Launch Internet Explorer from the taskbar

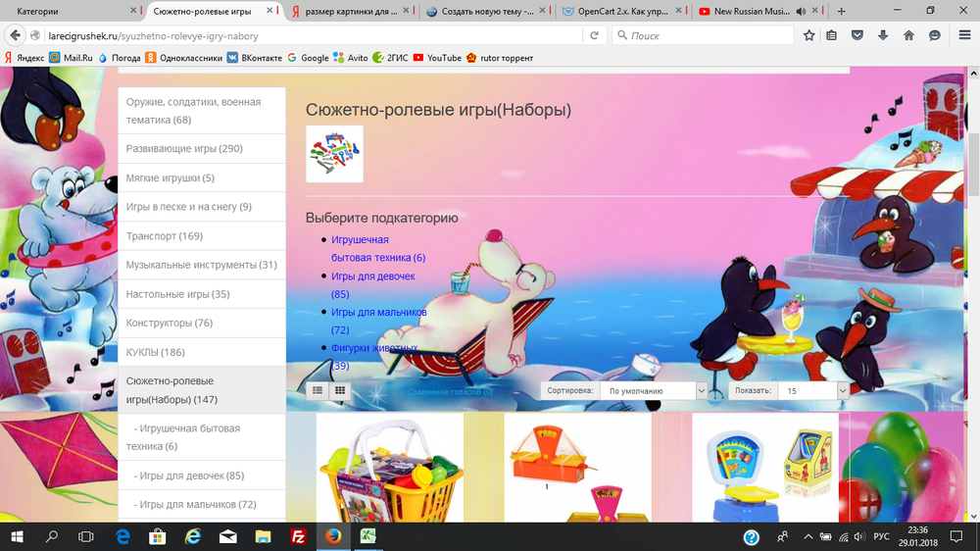point(193,536)
